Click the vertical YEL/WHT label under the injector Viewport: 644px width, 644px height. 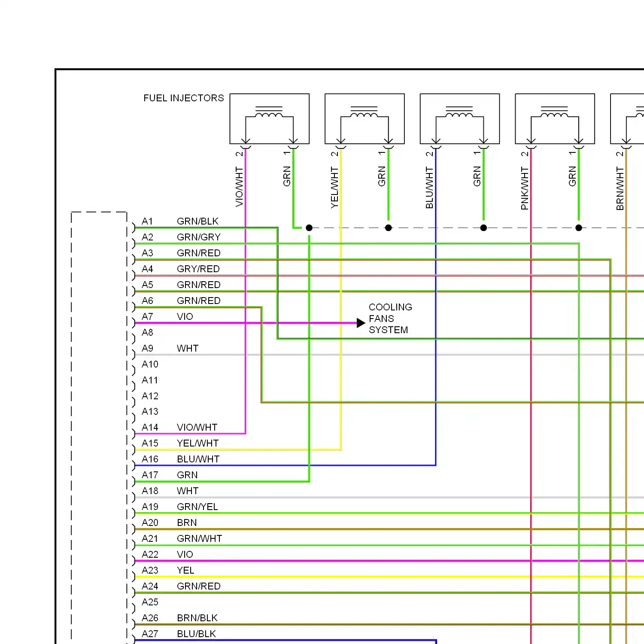[334, 188]
